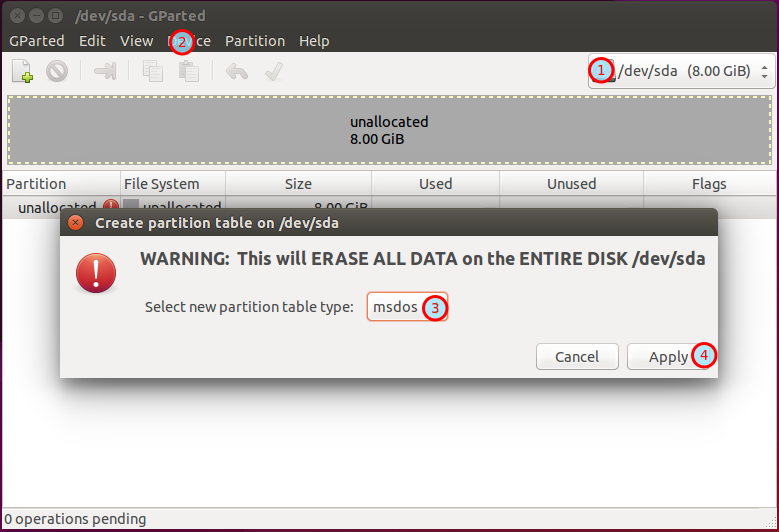This screenshot has height=532, width=779.
Task: Click the red warning icon in dialog
Action: pos(96,273)
